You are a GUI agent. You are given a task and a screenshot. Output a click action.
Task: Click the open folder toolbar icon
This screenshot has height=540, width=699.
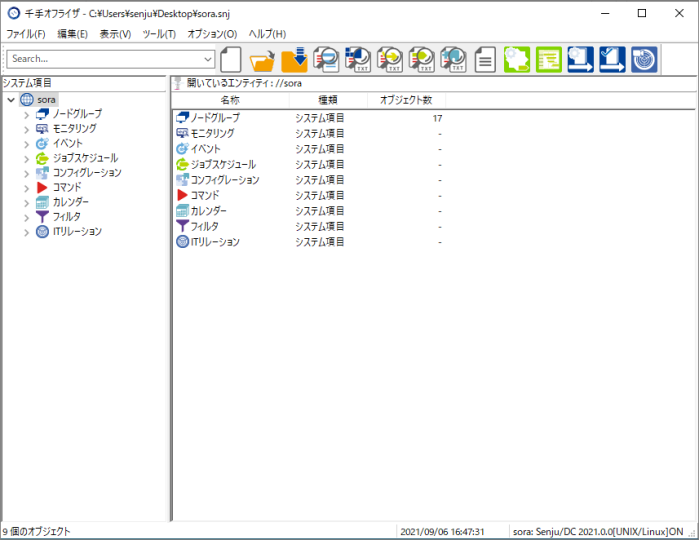262,59
